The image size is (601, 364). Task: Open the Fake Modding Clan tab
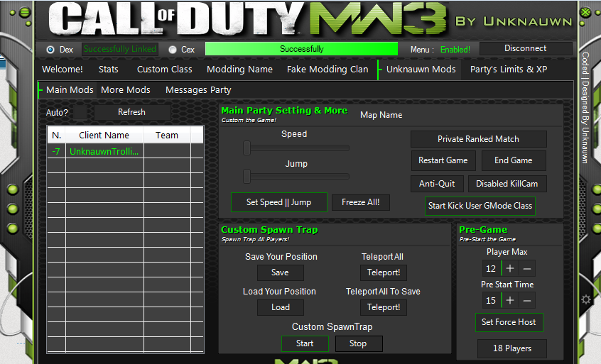(x=327, y=70)
